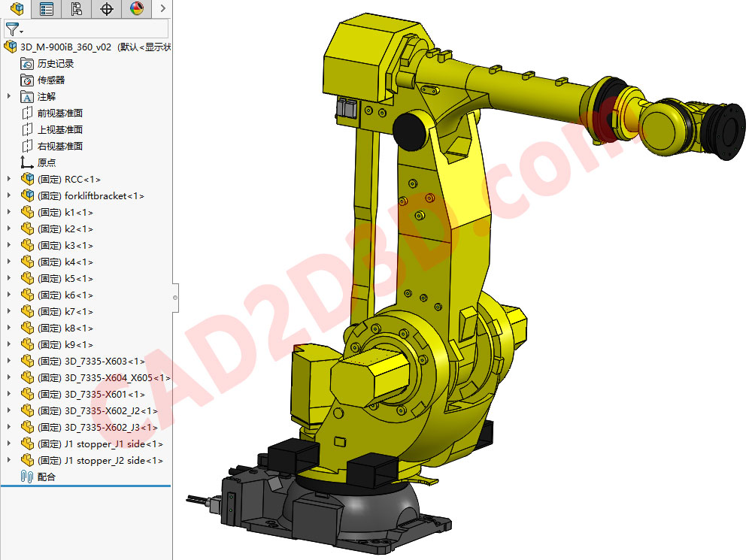
Task: Select the FeatureManager design tree tab icon
Action: click(19, 9)
